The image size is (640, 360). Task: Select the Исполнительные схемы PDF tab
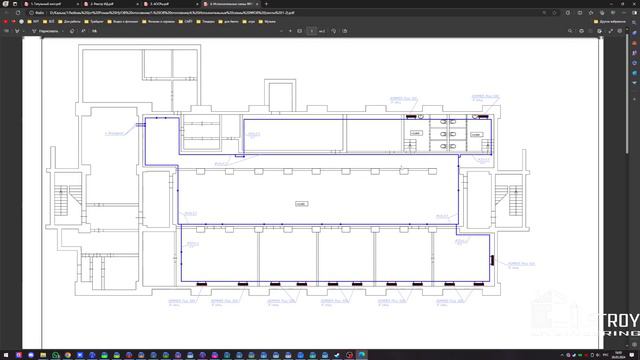[230, 4]
